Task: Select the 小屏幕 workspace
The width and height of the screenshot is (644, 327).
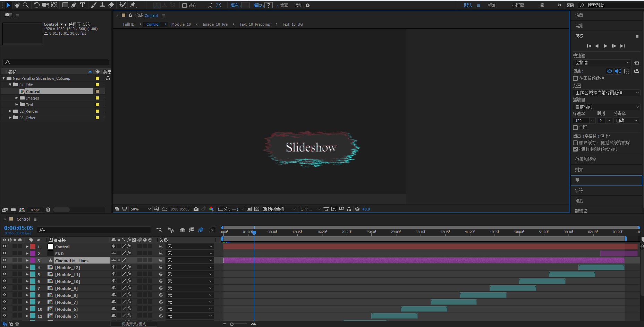Action: [x=518, y=6]
